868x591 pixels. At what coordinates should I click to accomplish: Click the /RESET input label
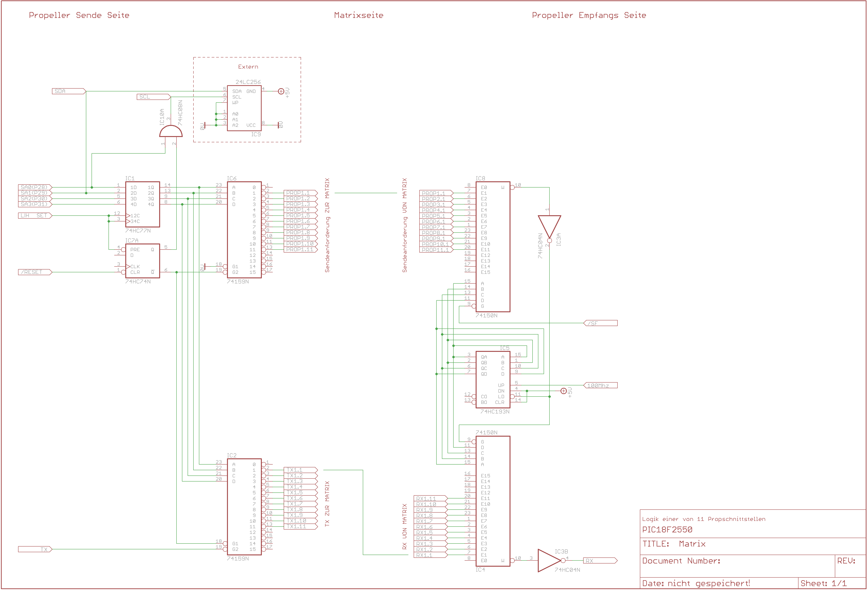pos(35,272)
